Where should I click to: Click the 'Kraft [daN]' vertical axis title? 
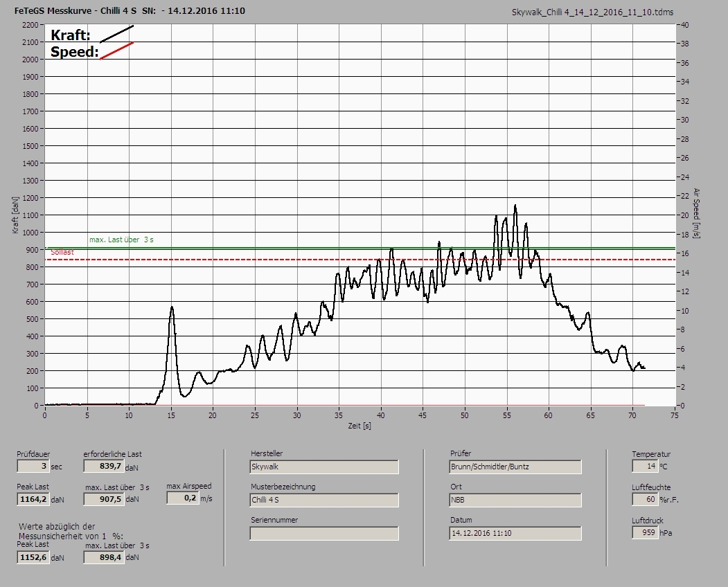(x=16, y=215)
